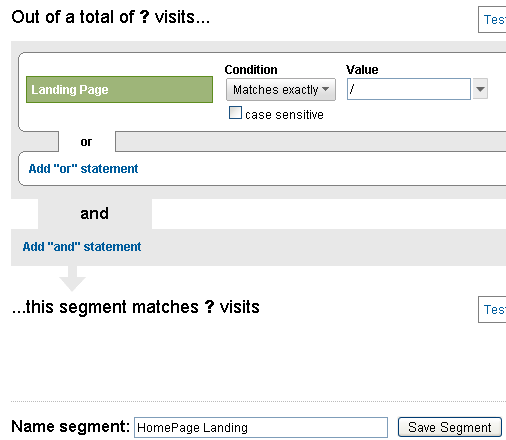
Task: Click the Name segment label
Action: pos(70,426)
